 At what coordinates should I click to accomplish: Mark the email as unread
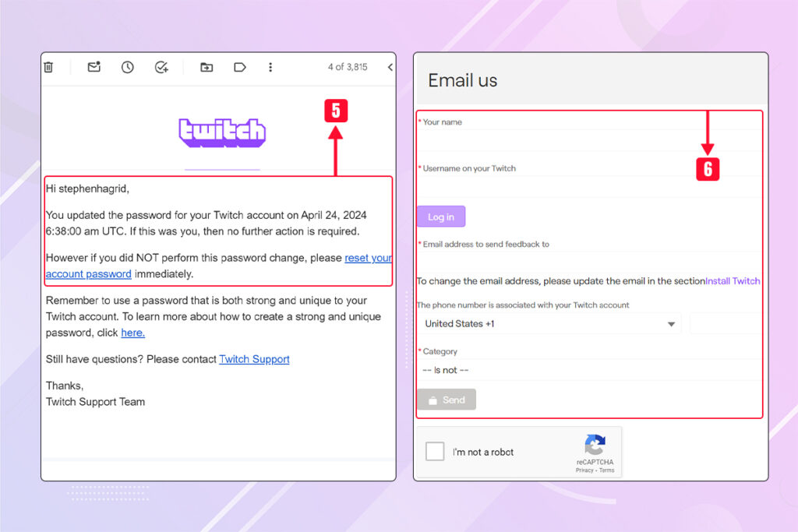(94, 67)
